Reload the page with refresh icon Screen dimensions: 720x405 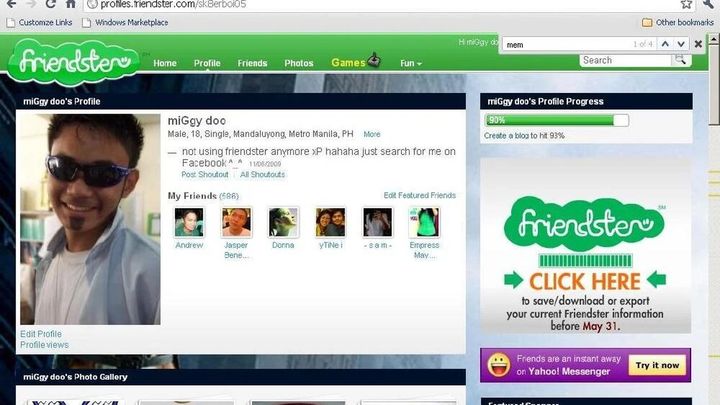coord(51,4)
